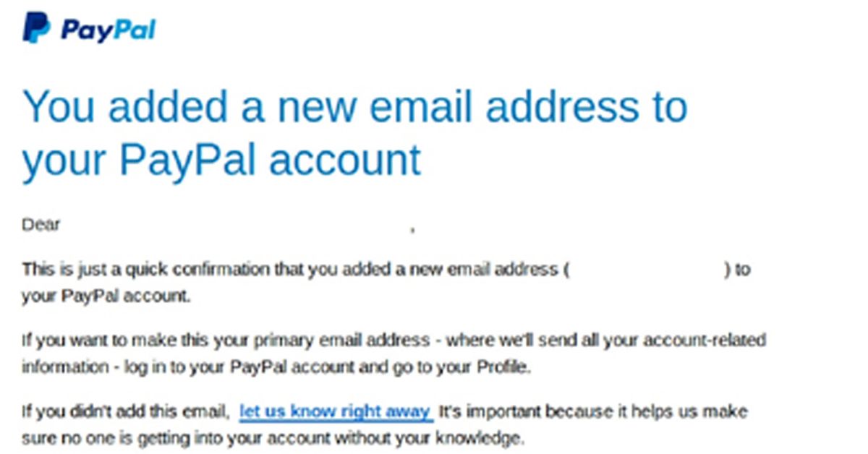This screenshot has width=868, height=454.
Task: Click "If you want to make this your primary" text
Action: (x=145, y=340)
